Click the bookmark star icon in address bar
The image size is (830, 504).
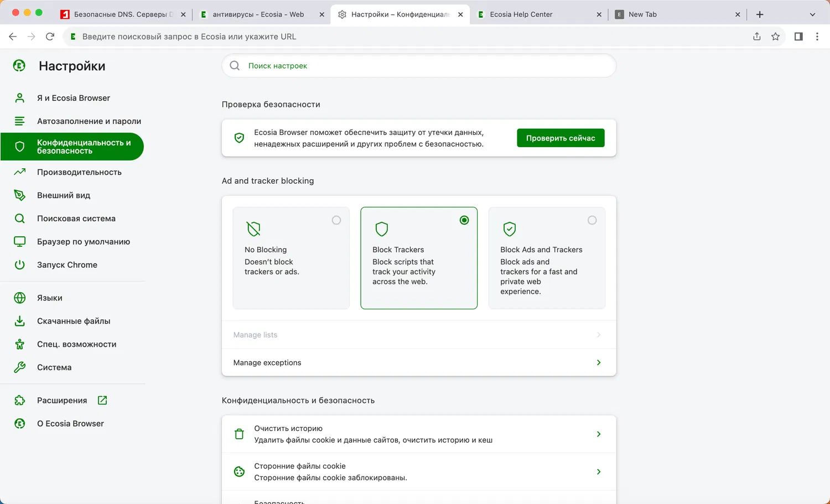click(775, 37)
